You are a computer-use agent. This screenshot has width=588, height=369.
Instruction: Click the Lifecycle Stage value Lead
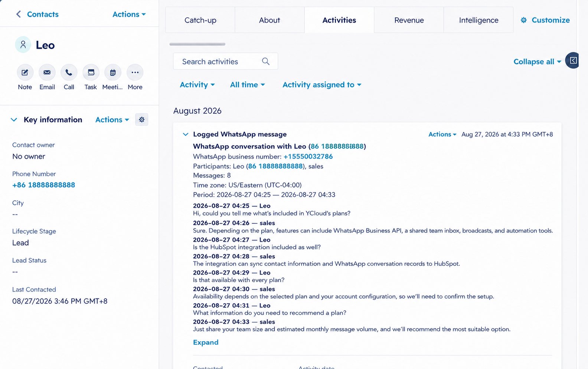(x=20, y=243)
